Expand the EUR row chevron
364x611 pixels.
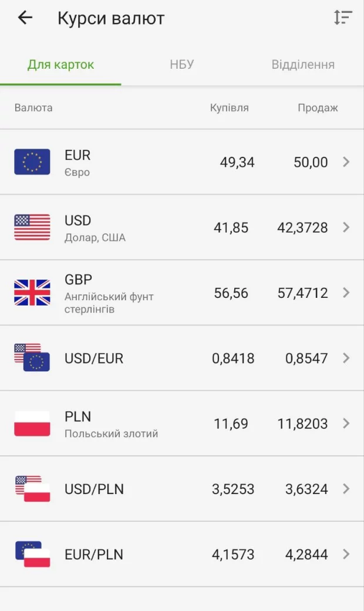click(x=346, y=162)
